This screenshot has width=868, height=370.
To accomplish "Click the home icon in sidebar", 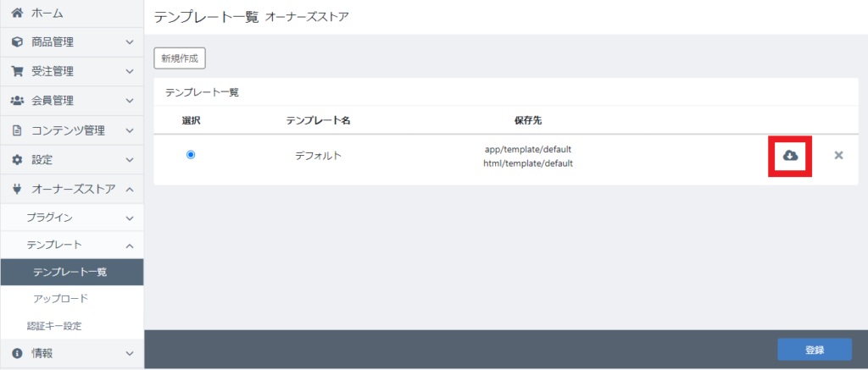I will (x=17, y=14).
